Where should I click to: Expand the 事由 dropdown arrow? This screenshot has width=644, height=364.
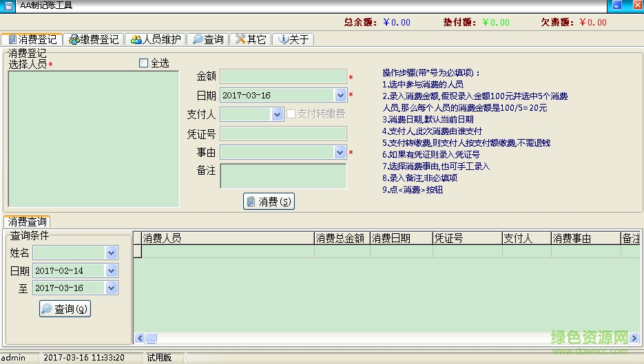click(x=340, y=152)
